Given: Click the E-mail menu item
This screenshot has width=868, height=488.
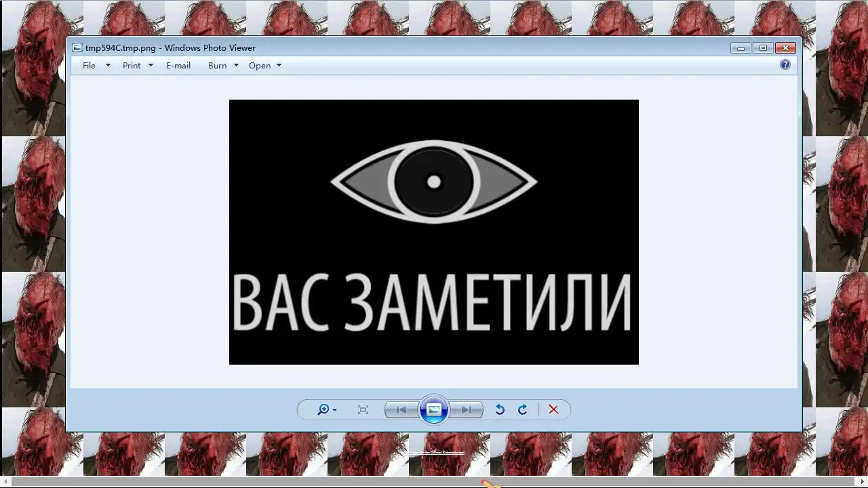Looking at the screenshot, I should click(178, 66).
